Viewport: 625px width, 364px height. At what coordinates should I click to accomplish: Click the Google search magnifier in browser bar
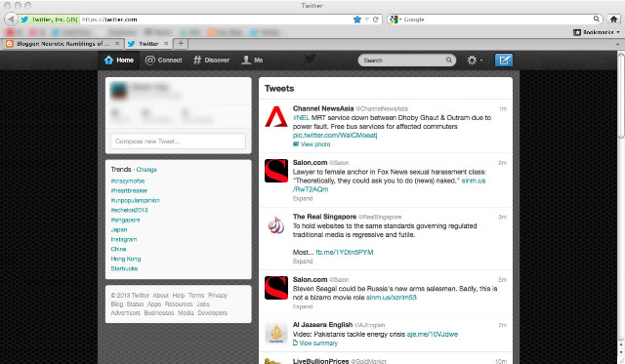point(597,19)
